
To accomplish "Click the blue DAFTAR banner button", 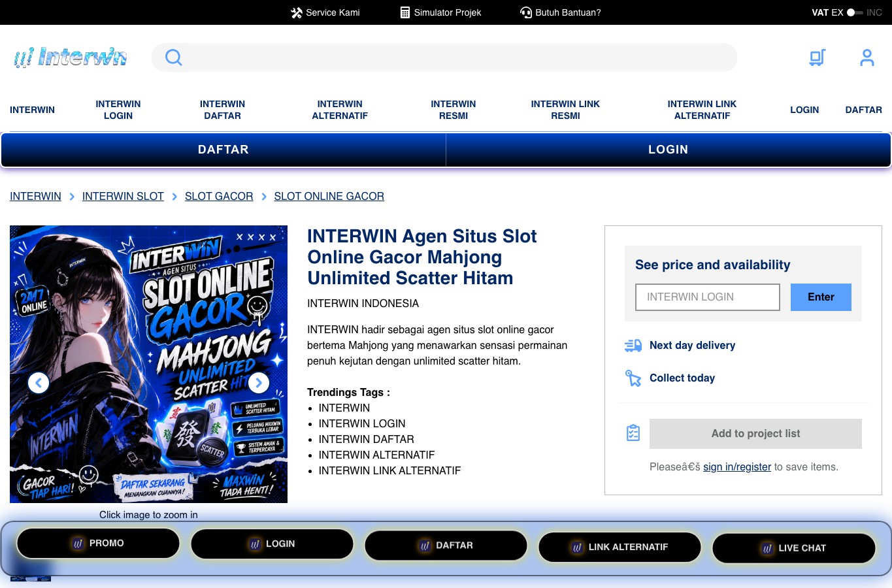I will coord(223,150).
